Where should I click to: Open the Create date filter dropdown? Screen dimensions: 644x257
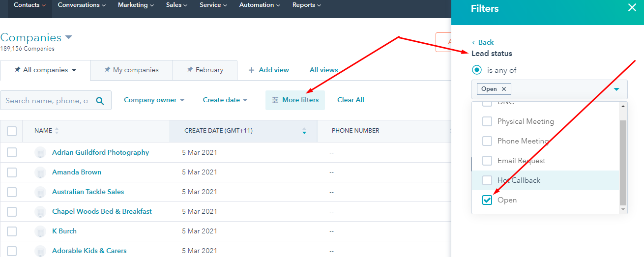225,100
